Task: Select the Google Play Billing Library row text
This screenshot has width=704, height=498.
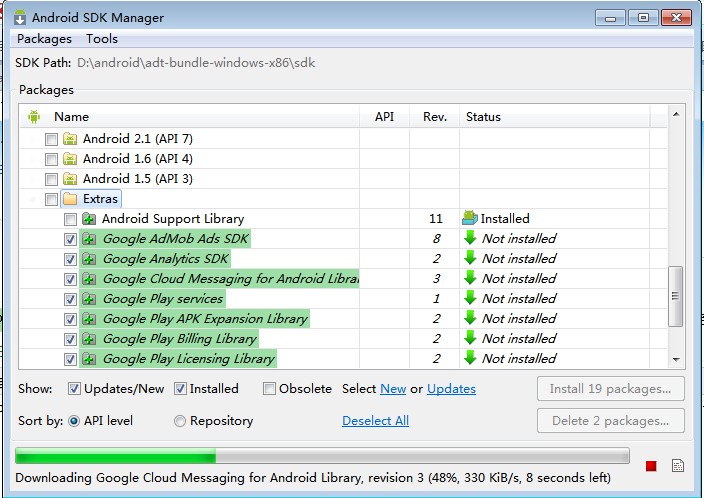Action: coord(180,339)
